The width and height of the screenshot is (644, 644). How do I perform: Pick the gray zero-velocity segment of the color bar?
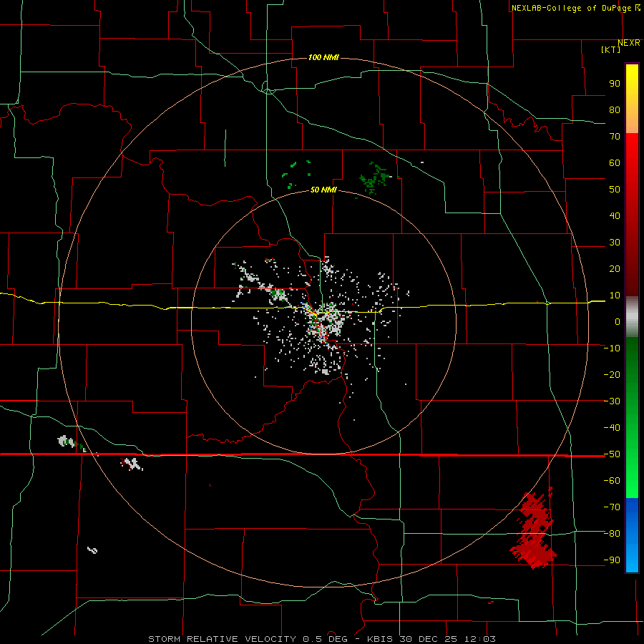[x=632, y=317]
